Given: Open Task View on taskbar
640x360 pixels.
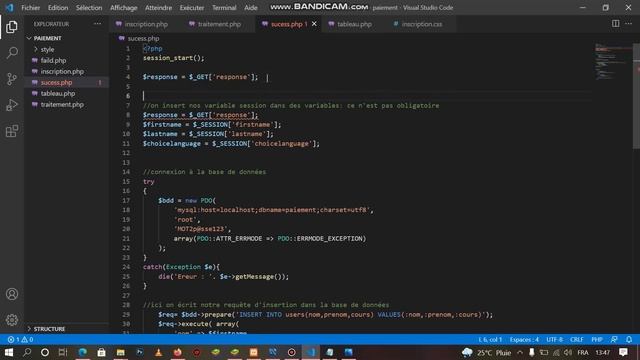Looking at the screenshot, I should (63, 352).
